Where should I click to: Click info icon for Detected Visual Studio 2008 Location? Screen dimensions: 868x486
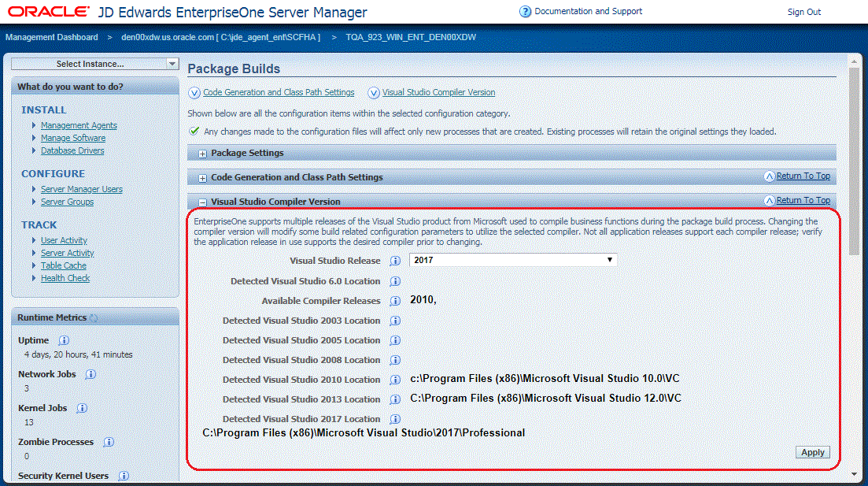click(395, 360)
